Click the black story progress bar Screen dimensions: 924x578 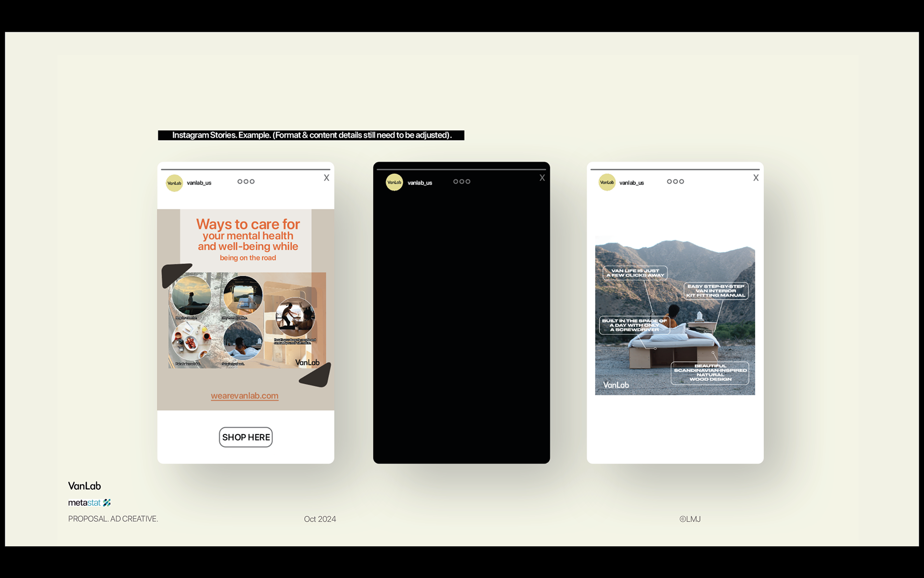pyautogui.click(x=461, y=170)
